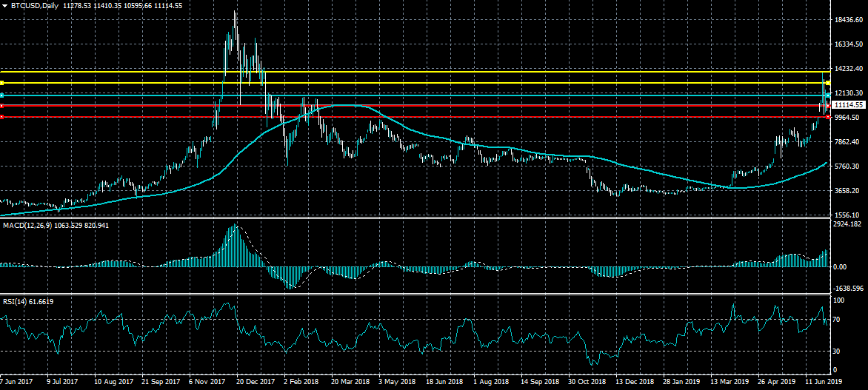Click the left-end handle of the lower yellow line
Image resolution: width=868 pixels, height=390 pixels.
coord(2,83)
